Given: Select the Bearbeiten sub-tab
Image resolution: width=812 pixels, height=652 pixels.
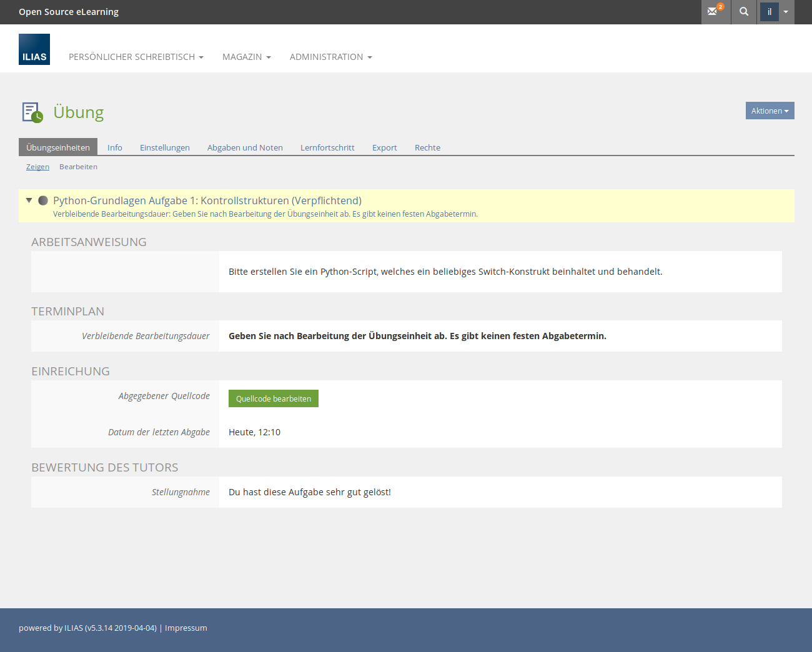Looking at the screenshot, I should click(x=78, y=167).
